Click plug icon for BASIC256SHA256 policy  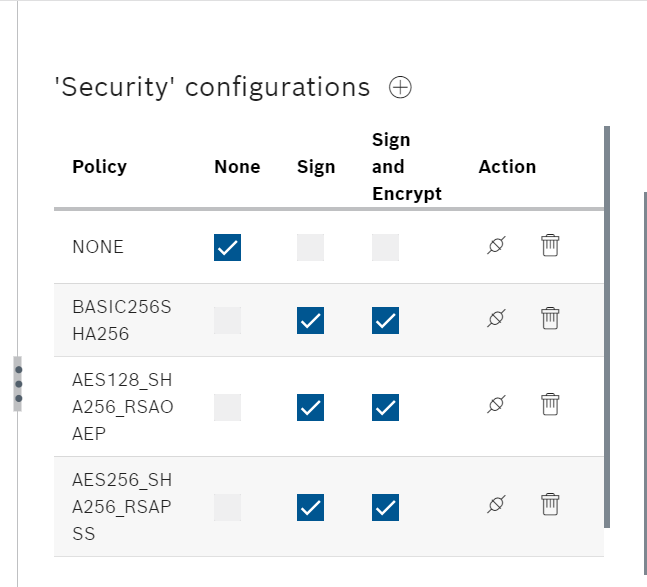[496, 318]
